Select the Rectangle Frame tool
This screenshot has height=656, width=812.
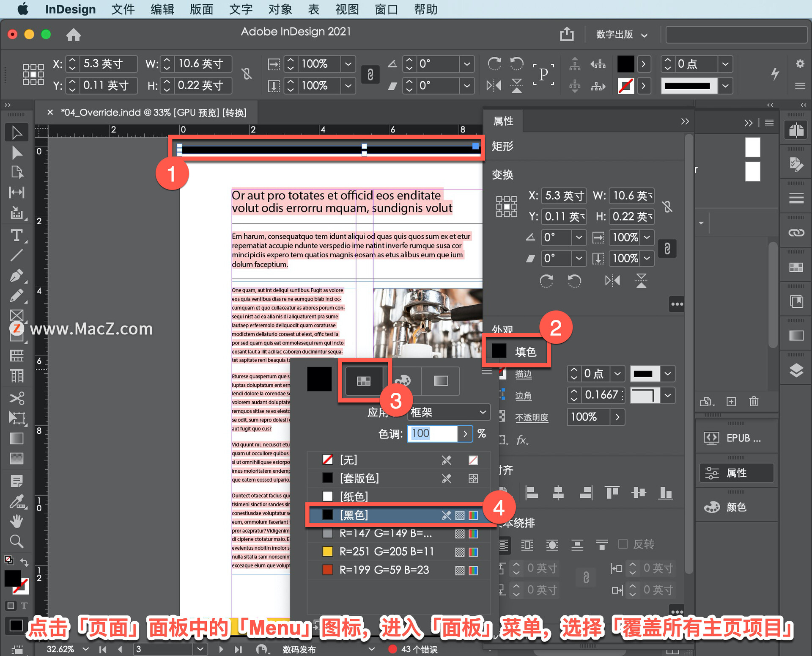16,315
